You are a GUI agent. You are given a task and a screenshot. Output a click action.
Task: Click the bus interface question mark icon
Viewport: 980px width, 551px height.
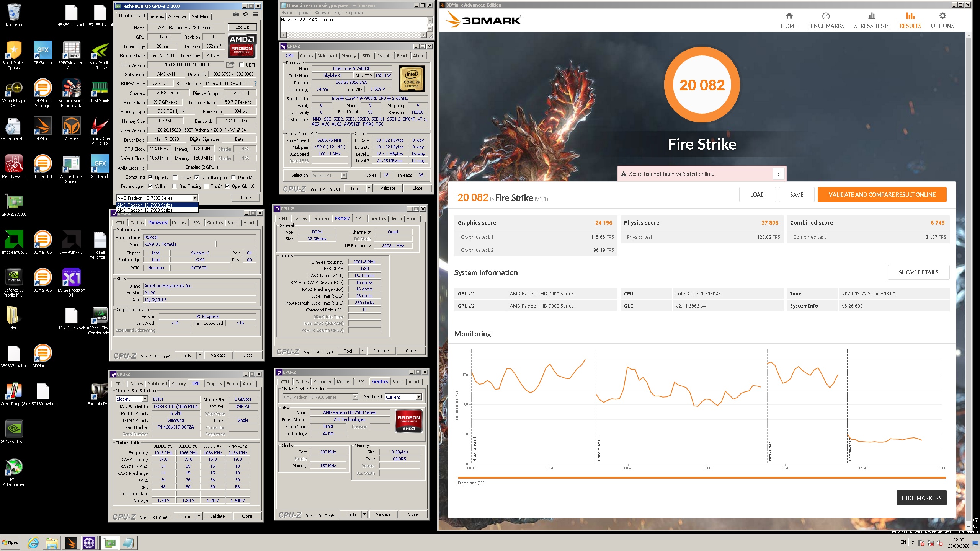click(x=255, y=83)
